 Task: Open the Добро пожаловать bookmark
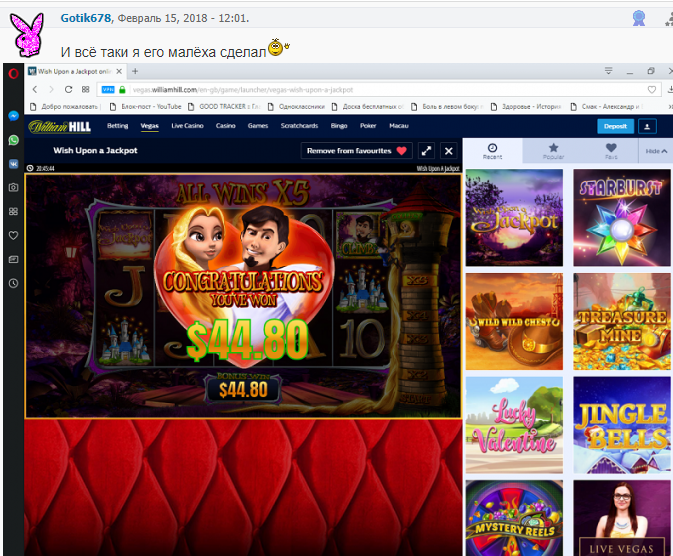[x=64, y=106]
